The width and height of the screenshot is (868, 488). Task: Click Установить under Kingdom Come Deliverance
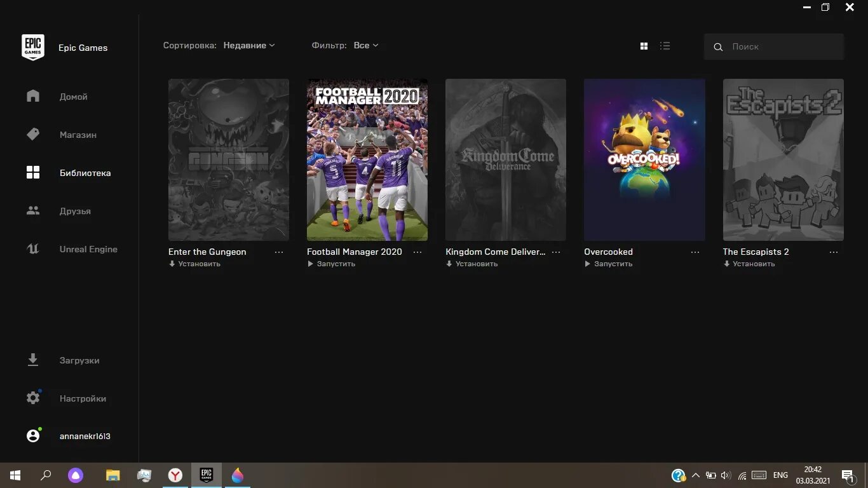[471, 264]
